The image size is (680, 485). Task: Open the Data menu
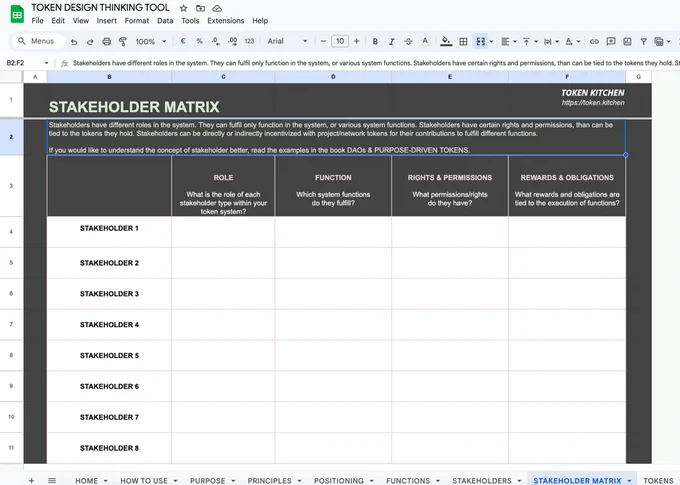point(165,21)
